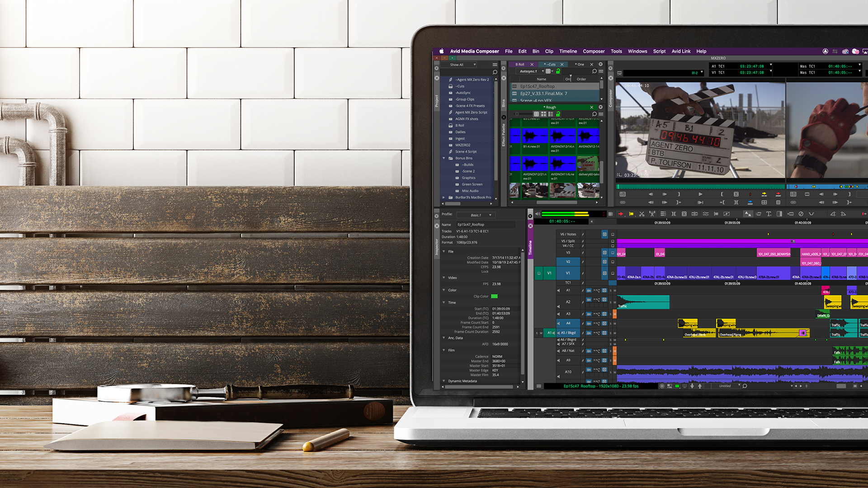The width and height of the screenshot is (868, 488).
Task: Expand the Bonus Shots bin in project panel
Action: click(443, 159)
